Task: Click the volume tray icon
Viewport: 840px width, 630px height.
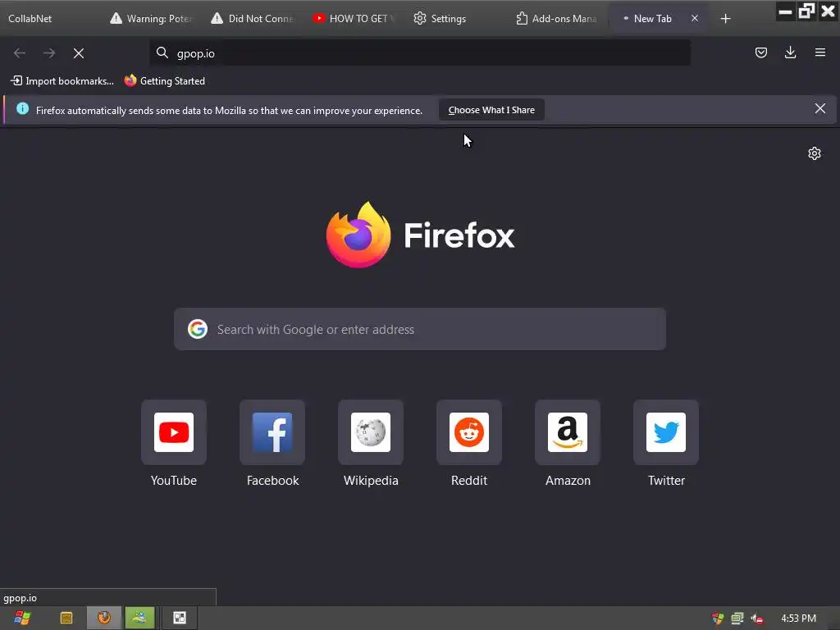Action: (756, 619)
